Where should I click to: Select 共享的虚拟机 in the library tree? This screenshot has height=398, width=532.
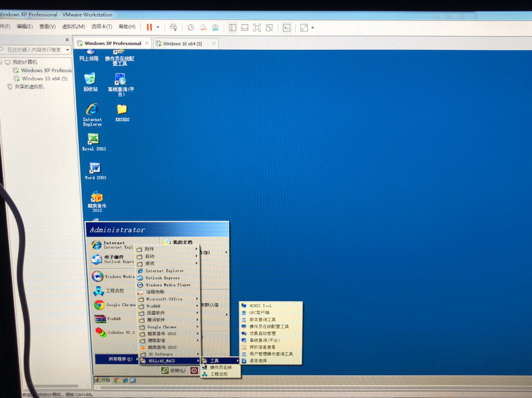(26, 87)
